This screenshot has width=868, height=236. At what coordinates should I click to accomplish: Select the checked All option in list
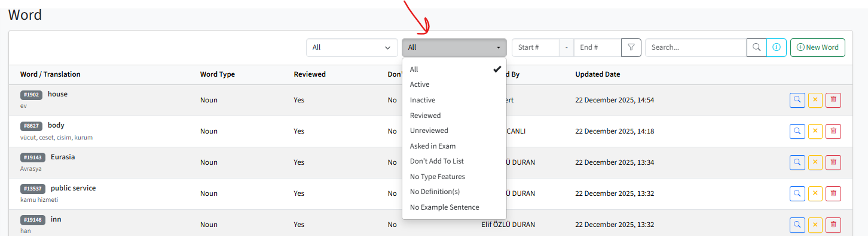click(x=454, y=69)
